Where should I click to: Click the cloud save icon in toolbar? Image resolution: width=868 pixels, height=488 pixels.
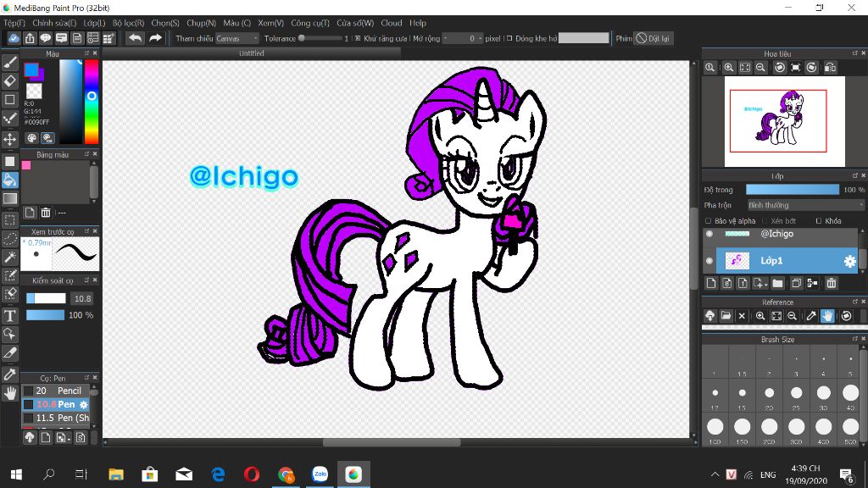coord(14,38)
